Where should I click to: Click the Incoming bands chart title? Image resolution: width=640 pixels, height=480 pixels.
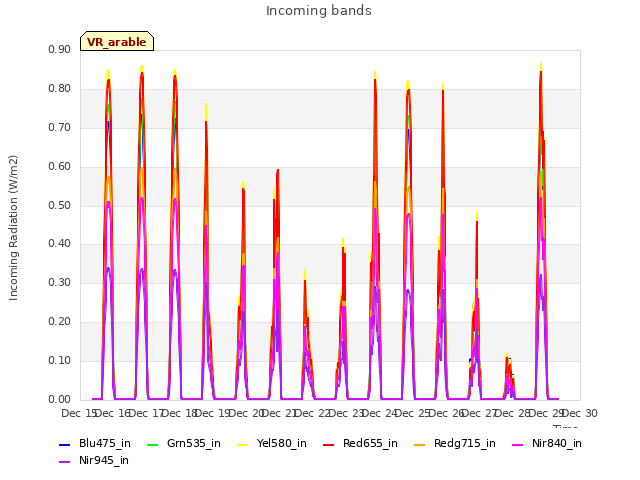[319, 11]
